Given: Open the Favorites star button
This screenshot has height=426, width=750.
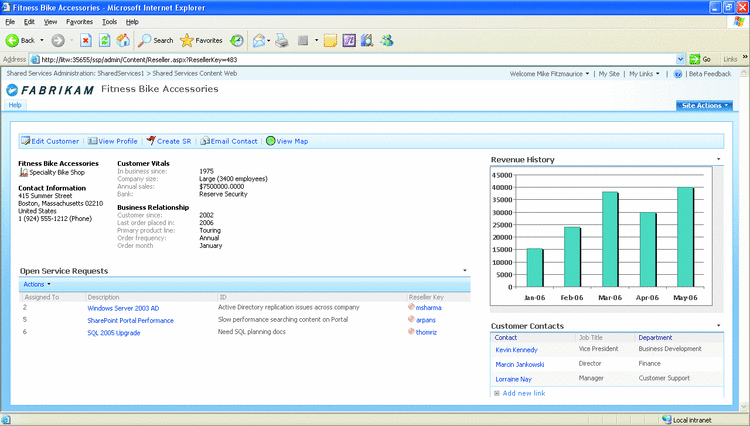Looking at the screenshot, I should [x=201, y=41].
